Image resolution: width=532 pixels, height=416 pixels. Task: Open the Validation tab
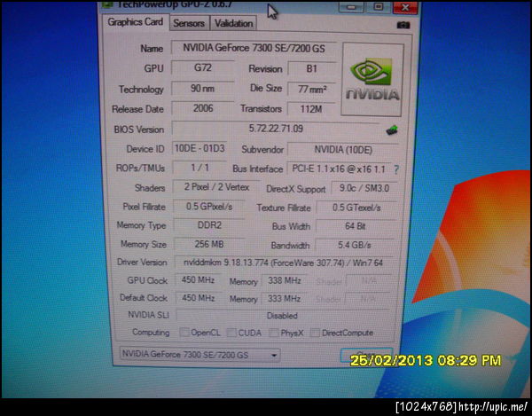233,23
